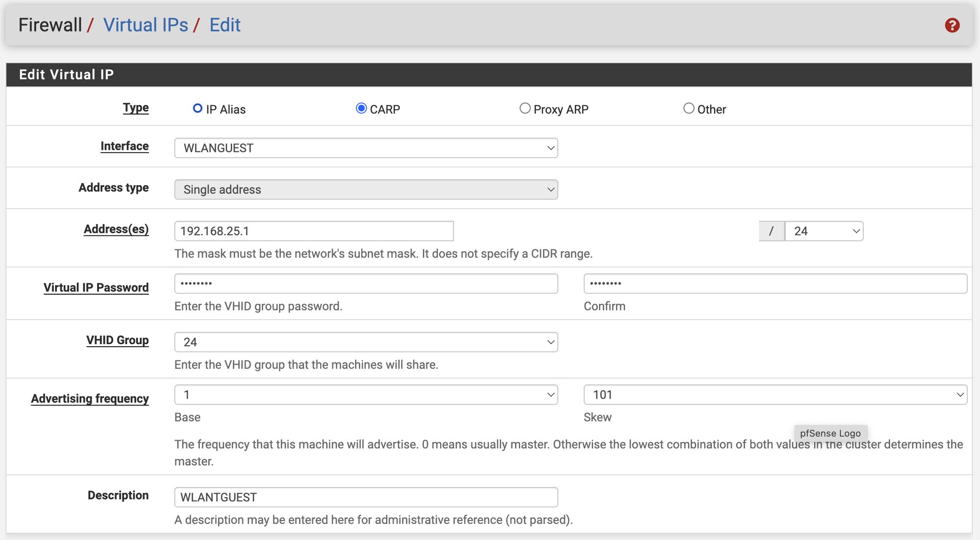Screen dimensions: 980x540
Task: Click the Confirm password input field
Action: pyautogui.click(x=774, y=283)
